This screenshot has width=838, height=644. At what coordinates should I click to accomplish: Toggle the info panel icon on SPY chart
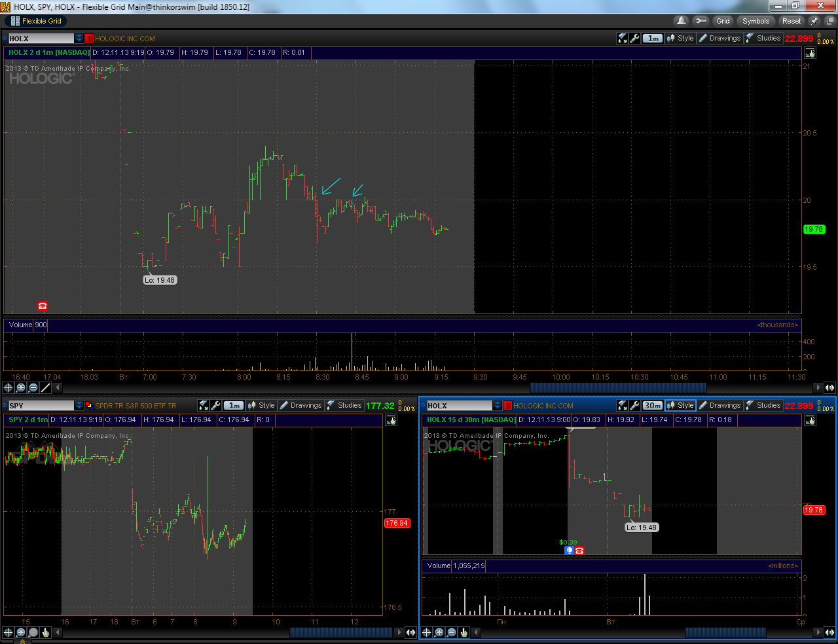click(x=392, y=420)
